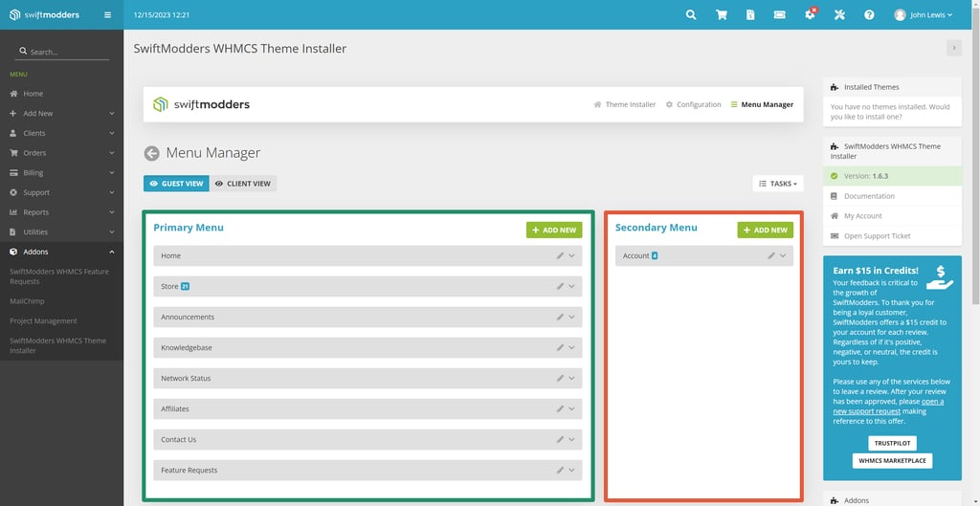Image resolution: width=980 pixels, height=506 pixels.
Task: Select the Menu Manager tab
Action: [762, 104]
